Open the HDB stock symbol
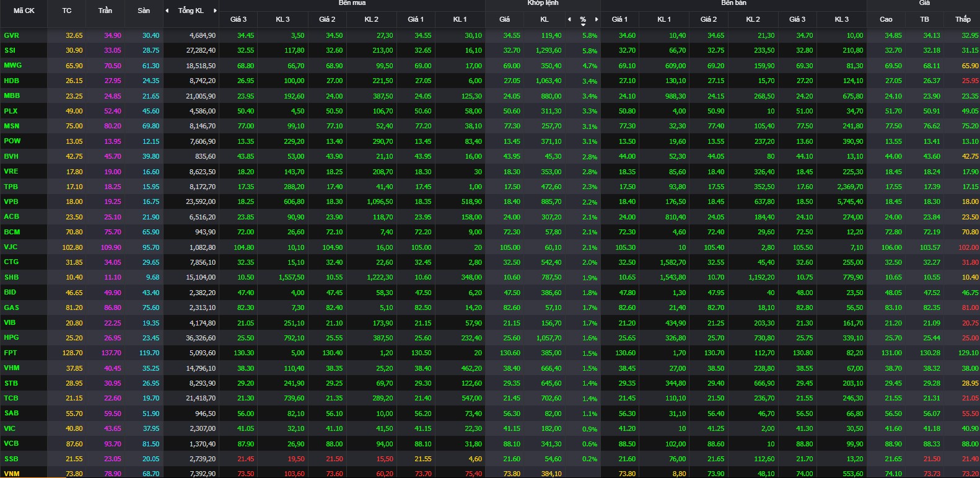Image resolution: width=980 pixels, height=478 pixels. [x=11, y=81]
